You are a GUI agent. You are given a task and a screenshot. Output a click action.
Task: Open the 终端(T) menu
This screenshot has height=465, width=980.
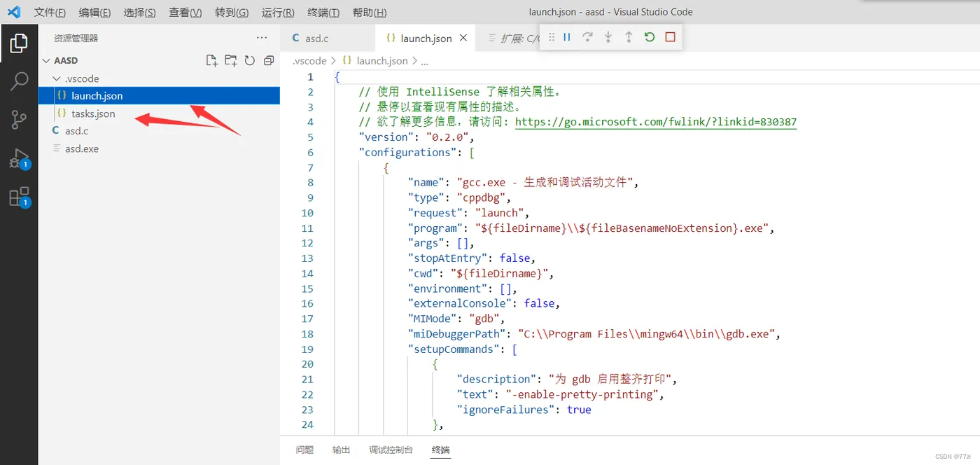[323, 13]
